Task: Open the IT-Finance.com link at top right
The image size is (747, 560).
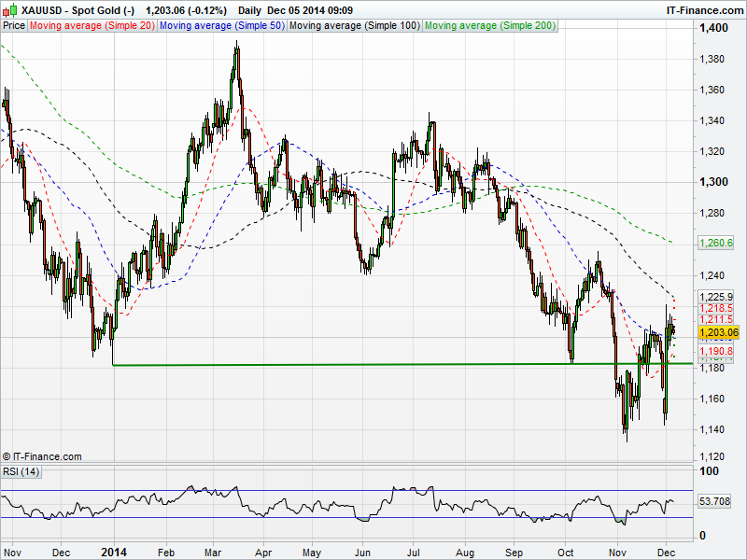Action: click(704, 10)
